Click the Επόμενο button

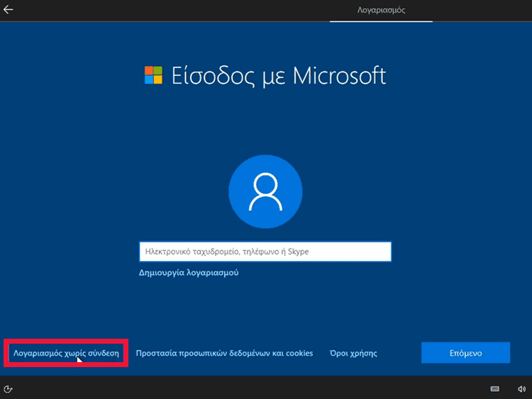pyautogui.click(x=465, y=353)
